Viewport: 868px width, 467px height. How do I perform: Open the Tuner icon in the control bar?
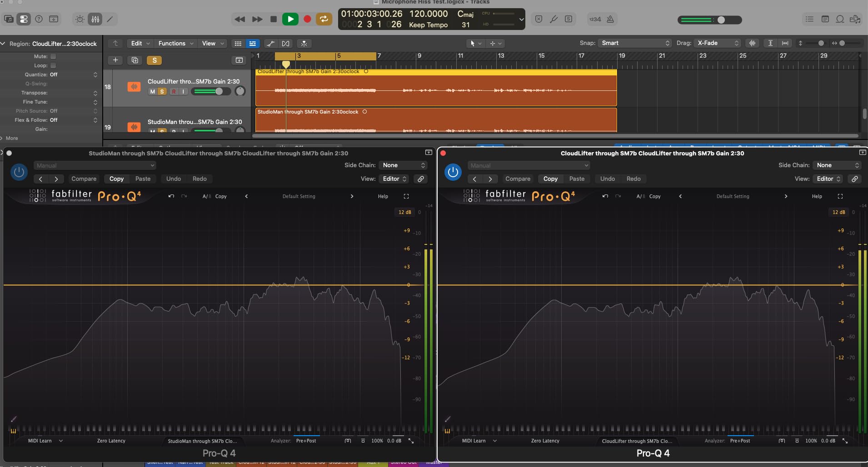tap(554, 19)
